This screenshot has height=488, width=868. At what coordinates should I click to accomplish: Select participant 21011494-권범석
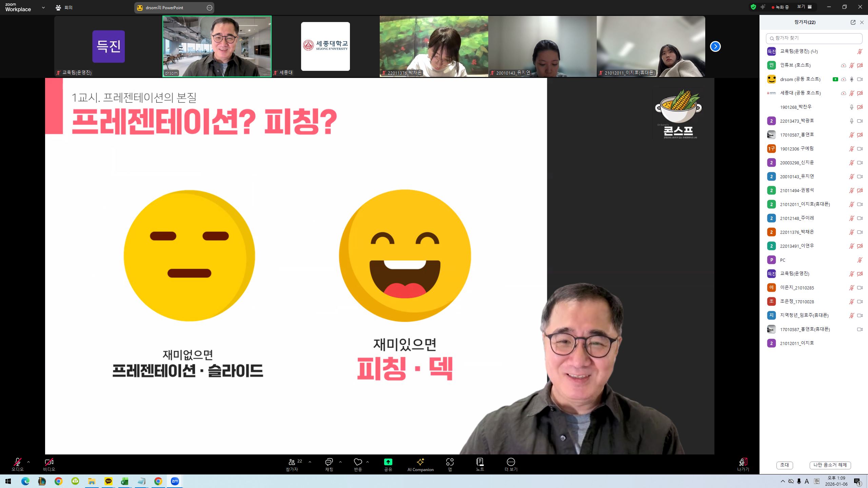814,190
